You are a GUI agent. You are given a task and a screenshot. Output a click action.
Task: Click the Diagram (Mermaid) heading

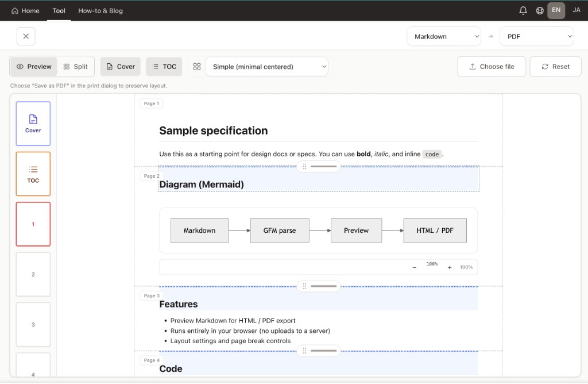coord(202,185)
